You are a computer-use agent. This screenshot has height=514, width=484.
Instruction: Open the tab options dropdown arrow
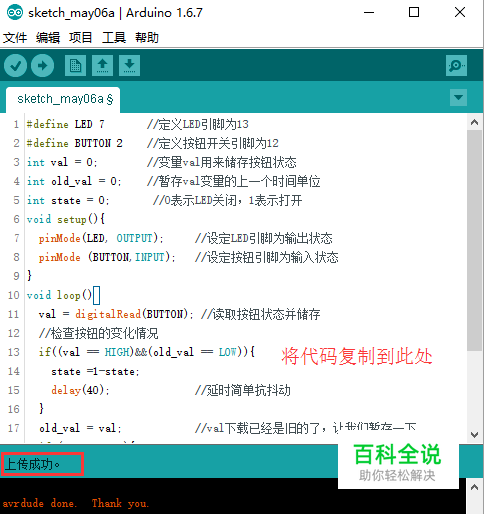point(458,97)
